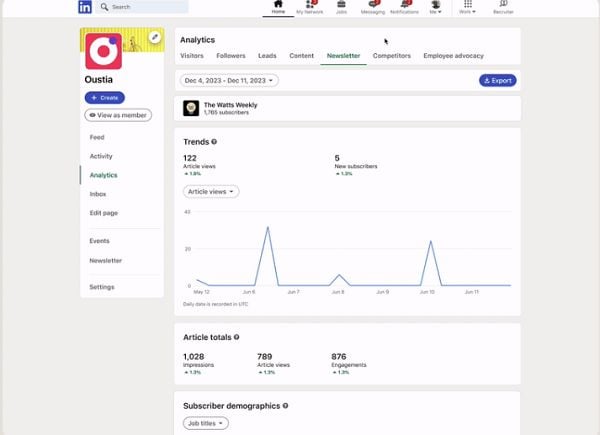Switch to Competitors tab
This screenshot has width=600, height=435.
pos(391,56)
